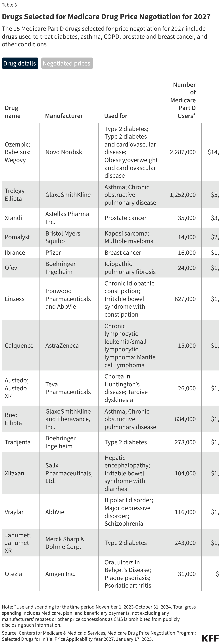Switch to the Negotiated prices tab
This screenshot has width=221, height=644.
[x=67, y=63]
